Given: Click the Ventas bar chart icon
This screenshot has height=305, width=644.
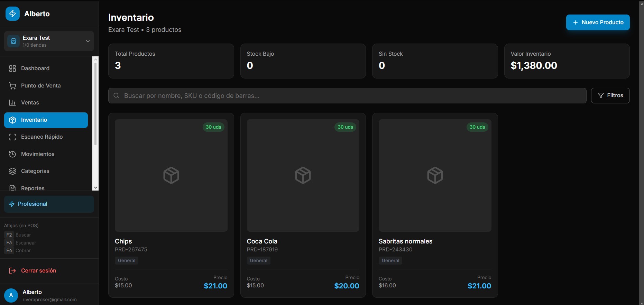Looking at the screenshot, I should tap(12, 103).
